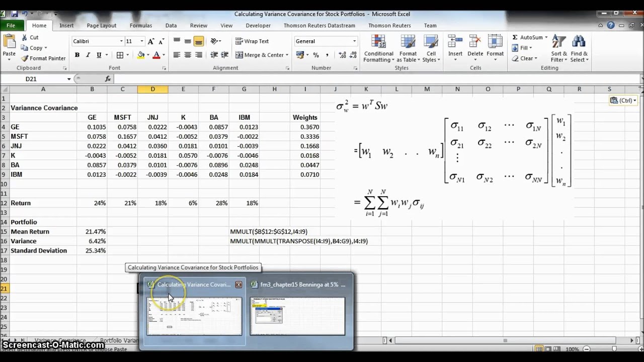Click Microsoft Excel Help icon
Image resolution: width=644 pixels, height=362 pixels.
point(611,25)
